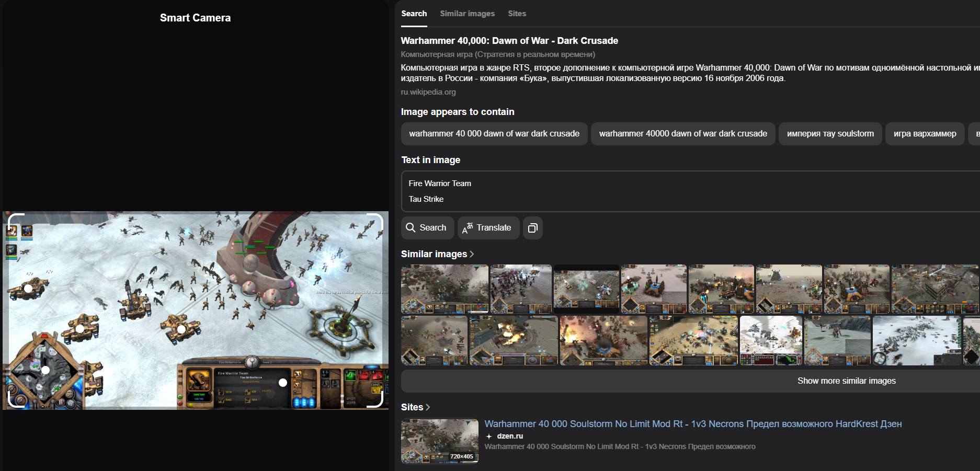Show more similar images
Viewport: 980px width, 471px height.
(847, 381)
